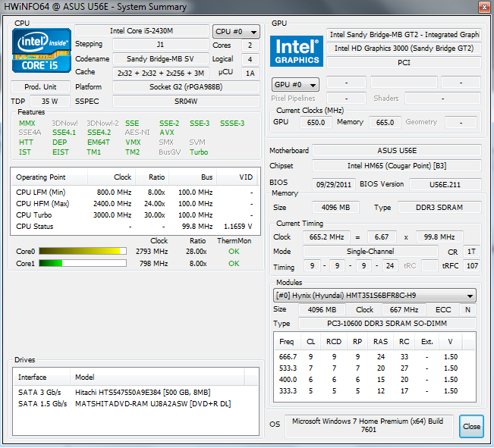Click the Core0 usage bar
The width and height of the screenshot is (494, 448).
point(83,251)
